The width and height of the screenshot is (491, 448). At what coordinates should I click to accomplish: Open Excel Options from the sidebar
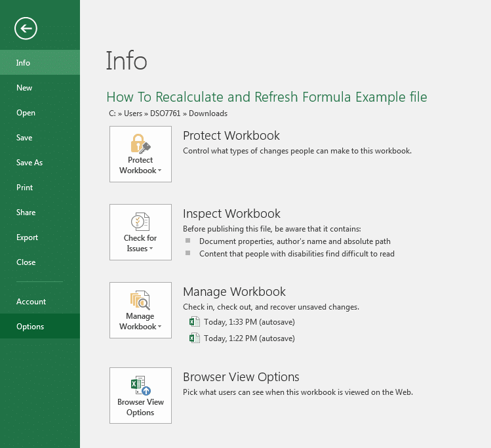coord(30,327)
